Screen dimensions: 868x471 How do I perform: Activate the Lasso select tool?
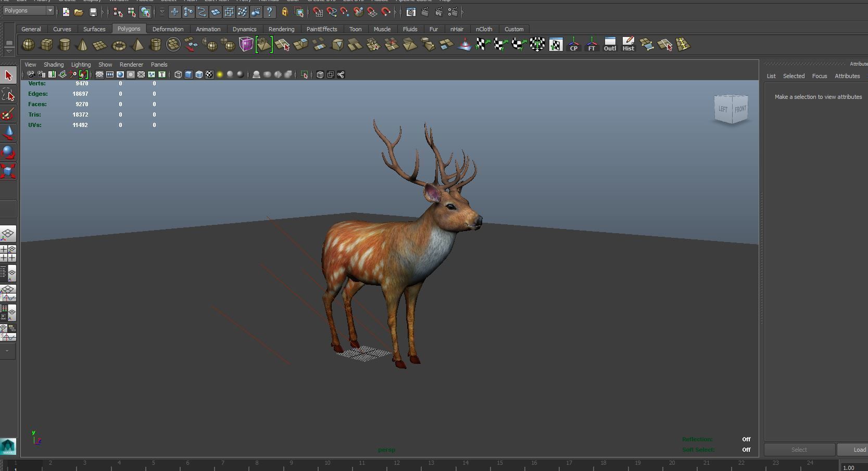tap(8, 95)
